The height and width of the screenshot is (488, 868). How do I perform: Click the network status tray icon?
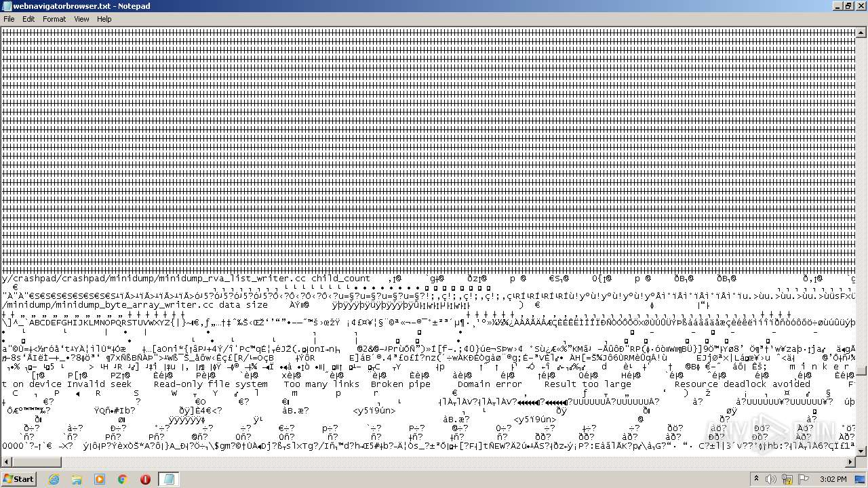point(788,479)
